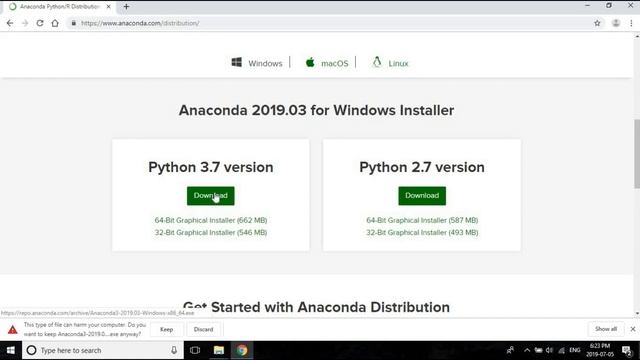Download the Python 2.7 version
The height and width of the screenshot is (360, 640).
pyautogui.click(x=422, y=196)
